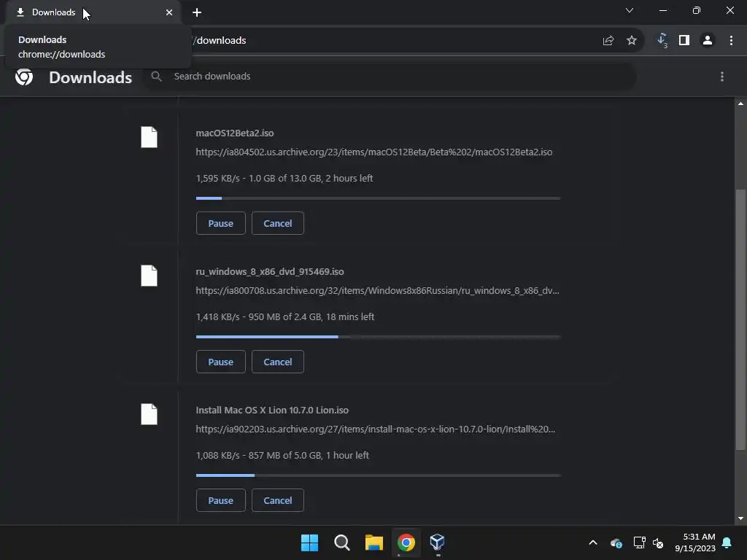Cancel the macOS12Beta2.iso download

point(278,223)
